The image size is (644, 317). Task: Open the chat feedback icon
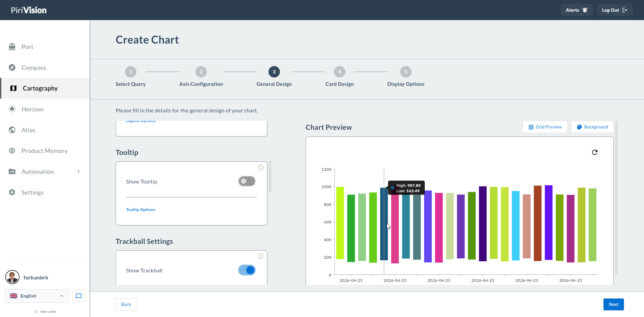(78, 296)
